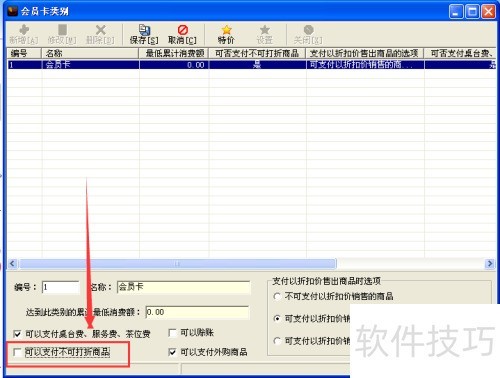The width and height of the screenshot is (500, 378).
Task: Click the 名称 column header
Action: 90,53
